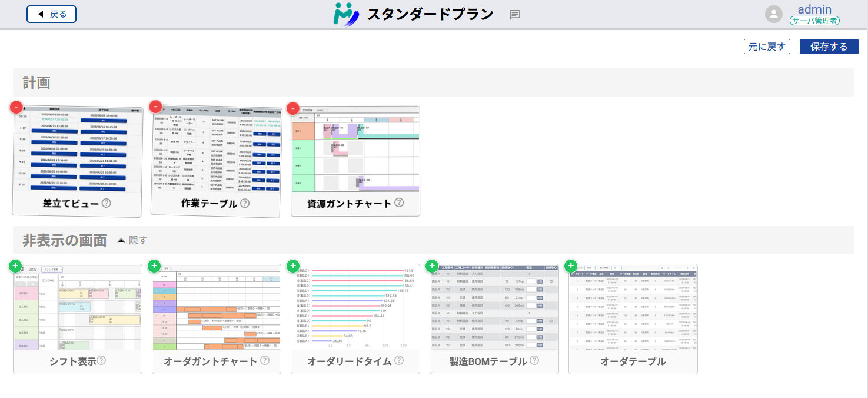Click the red minus icon on 作業テーブル
This screenshot has height=398, width=868.
tap(154, 107)
